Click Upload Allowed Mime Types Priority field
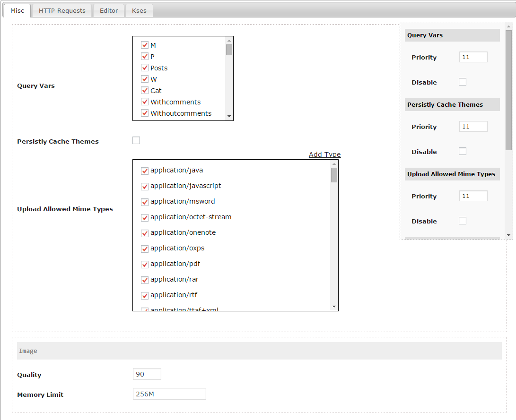Screen dimensions: 516x420 pos(473,196)
